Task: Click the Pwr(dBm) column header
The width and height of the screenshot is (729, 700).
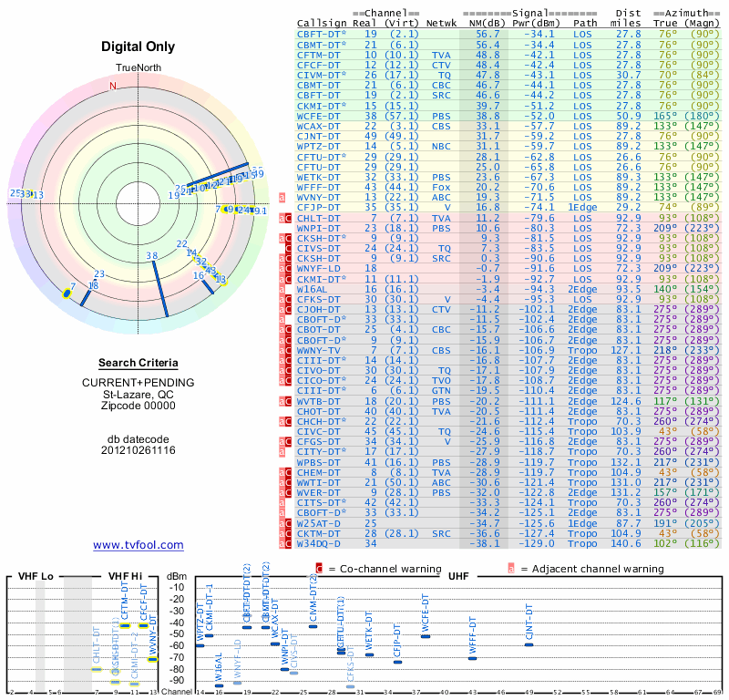Action: pyautogui.click(x=537, y=23)
